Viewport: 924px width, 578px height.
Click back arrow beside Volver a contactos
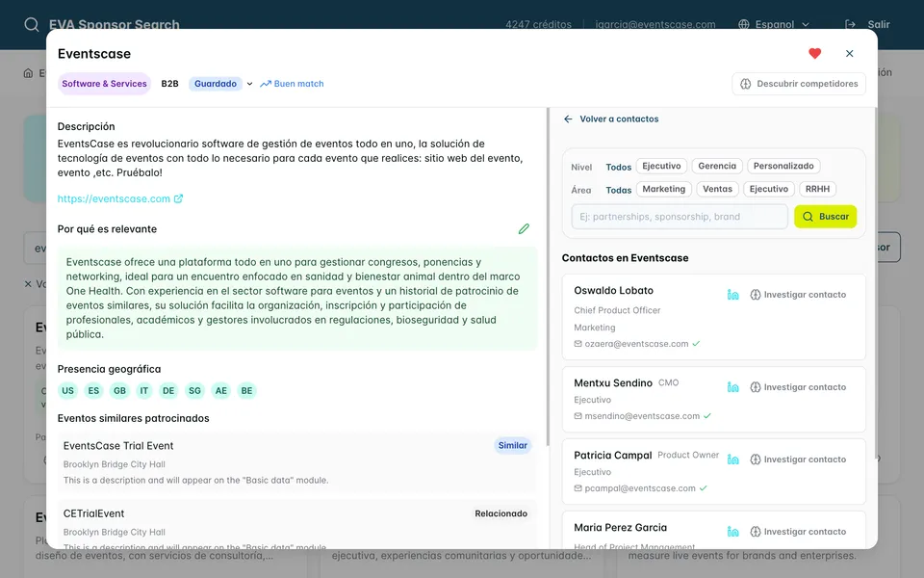point(569,118)
